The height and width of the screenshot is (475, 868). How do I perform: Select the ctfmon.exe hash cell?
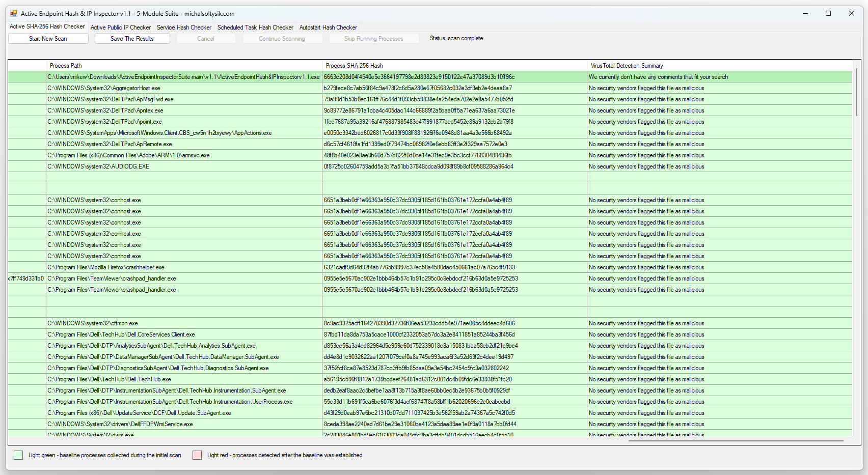pyautogui.click(x=419, y=323)
